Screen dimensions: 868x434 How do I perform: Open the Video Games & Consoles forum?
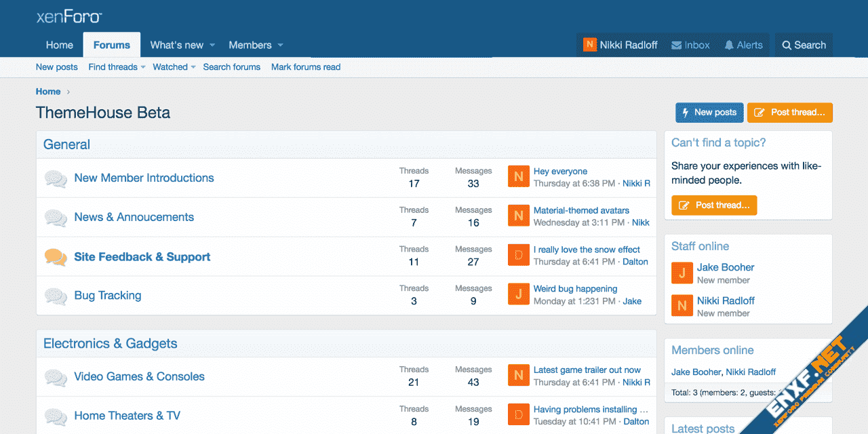[x=139, y=376]
